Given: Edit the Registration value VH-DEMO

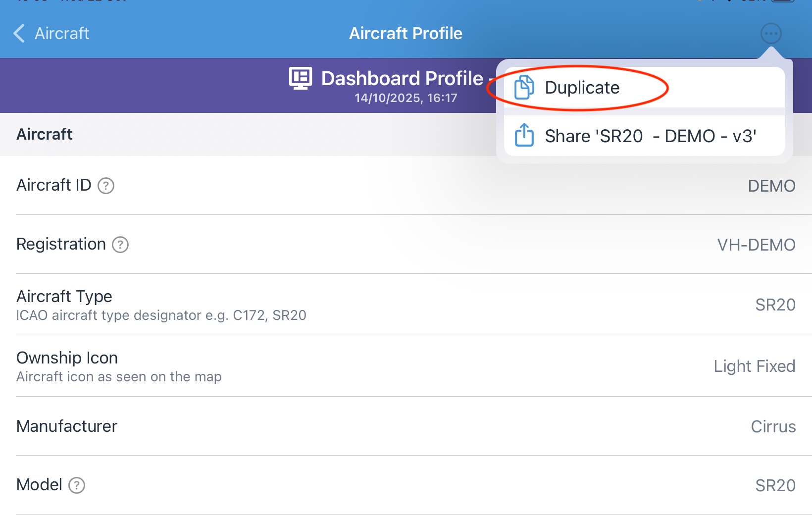Looking at the screenshot, I should click(x=756, y=245).
